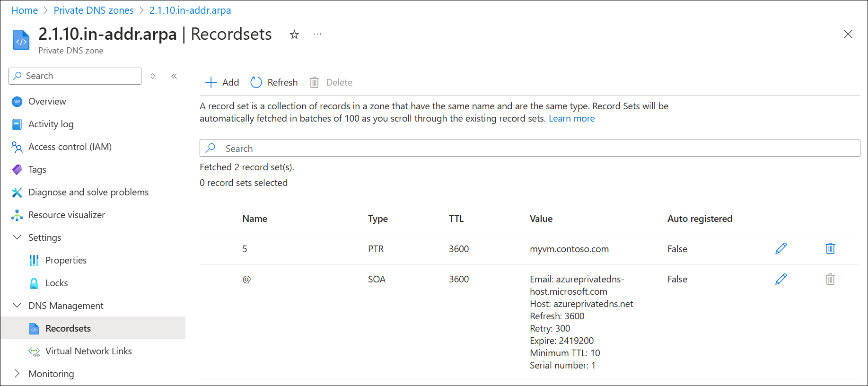Go to Access control (IAM)

pos(70,147)
